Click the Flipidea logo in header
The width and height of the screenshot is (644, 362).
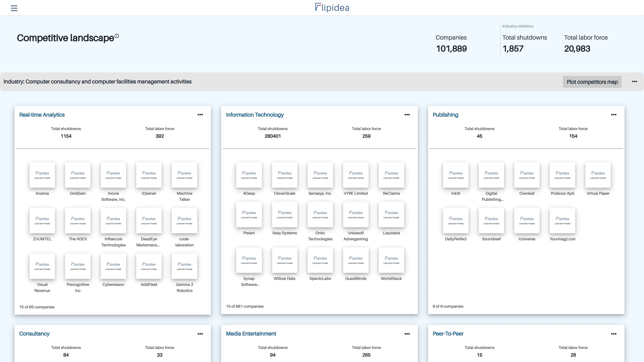[332, 7]
